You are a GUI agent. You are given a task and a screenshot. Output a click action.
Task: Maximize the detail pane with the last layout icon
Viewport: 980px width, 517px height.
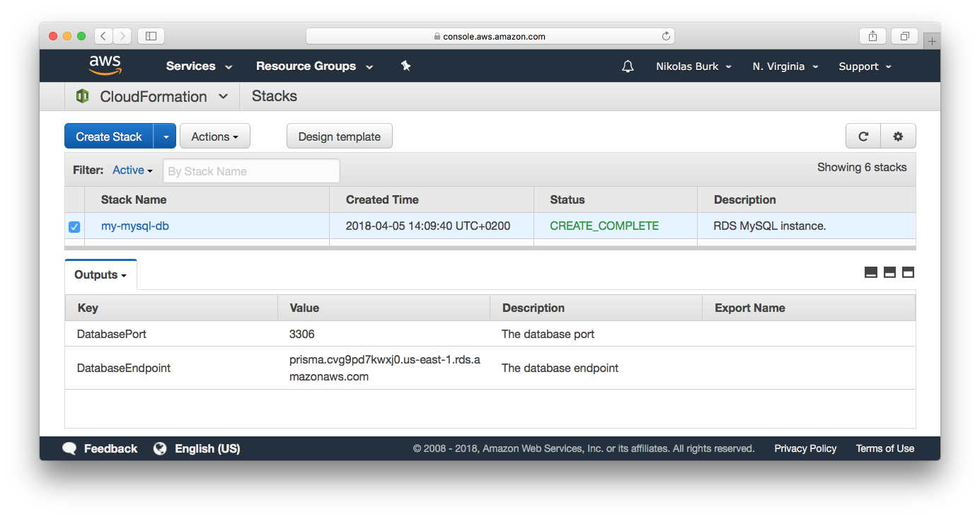tap(909, 272)
